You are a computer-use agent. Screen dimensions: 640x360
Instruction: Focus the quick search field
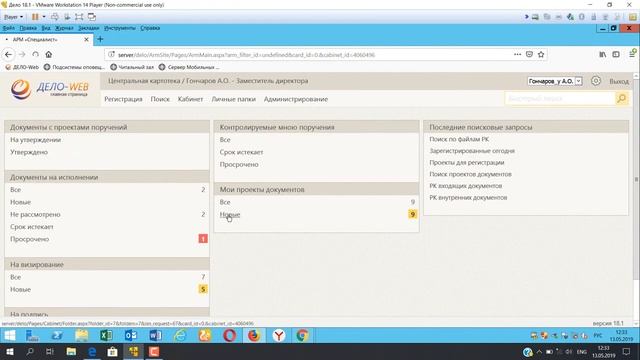click(560, 98)
